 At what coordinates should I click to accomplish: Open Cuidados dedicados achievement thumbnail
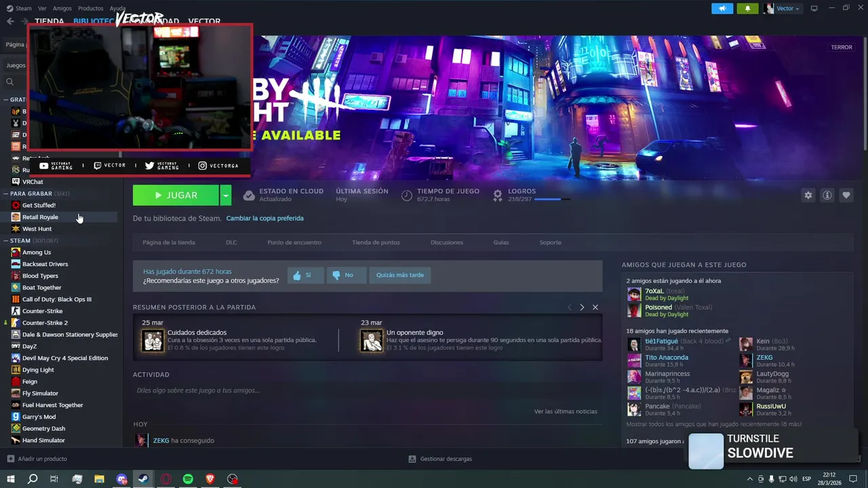(153, 341)
